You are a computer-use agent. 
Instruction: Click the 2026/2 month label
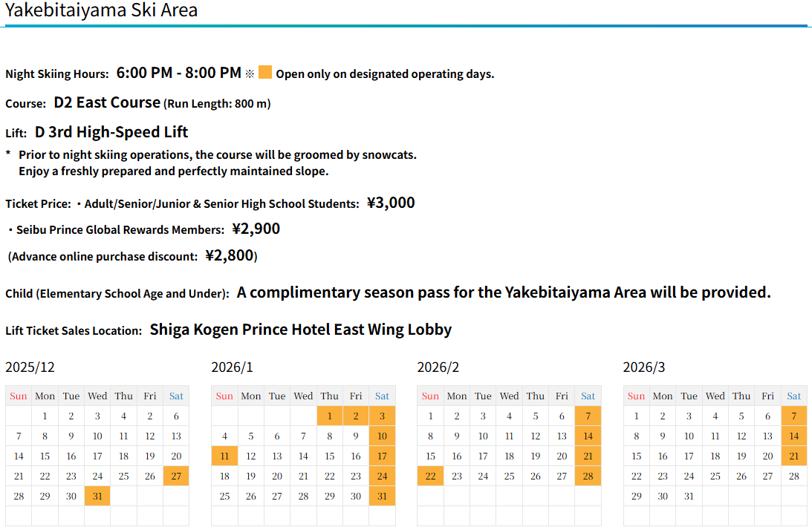coord(438,367)
